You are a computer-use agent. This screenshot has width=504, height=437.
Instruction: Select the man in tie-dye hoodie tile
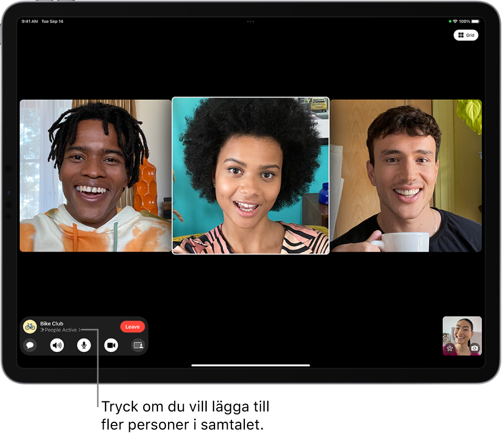pyautogui.click(x=96, y=176)
